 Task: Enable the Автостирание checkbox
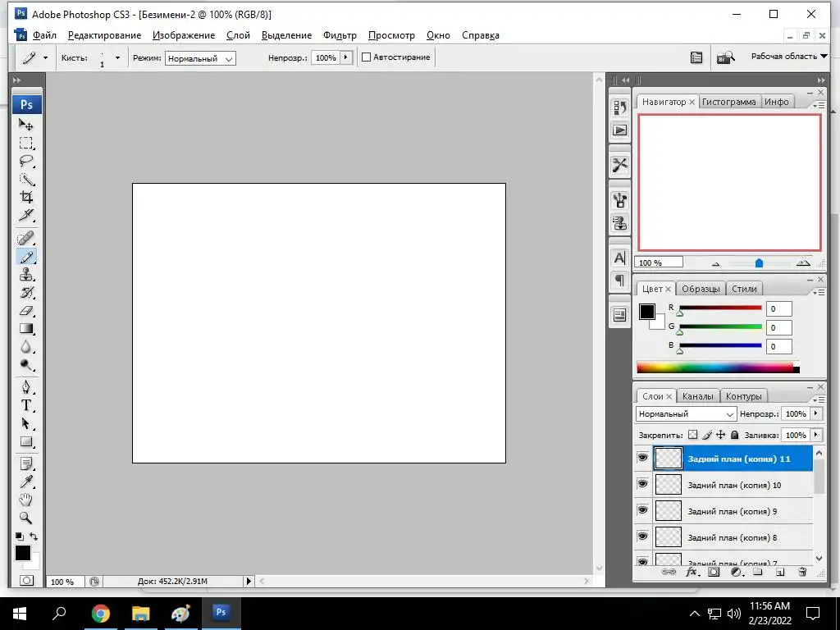coord(367,57)
